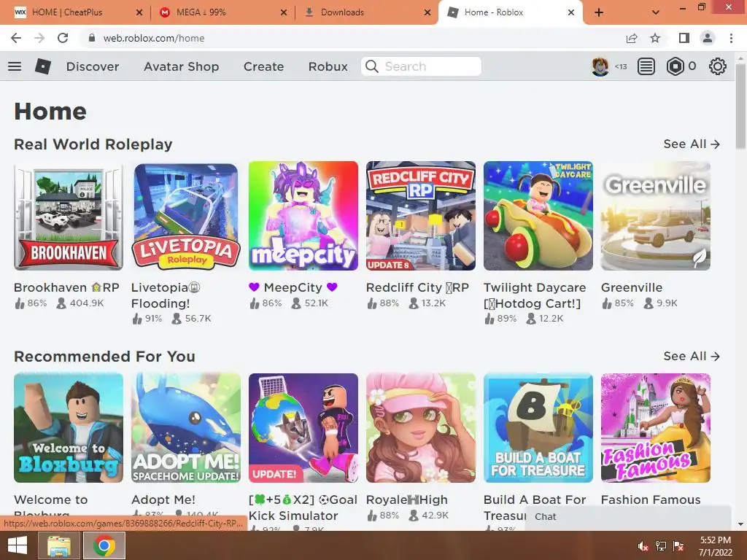Toggle the browser side panel icon
747x560 pixels.
point(684,38)
